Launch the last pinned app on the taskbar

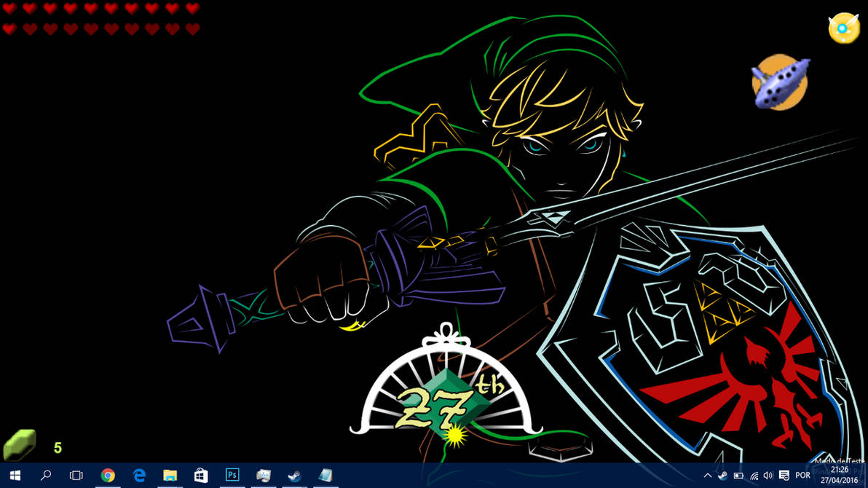click(x=324, y=477)
